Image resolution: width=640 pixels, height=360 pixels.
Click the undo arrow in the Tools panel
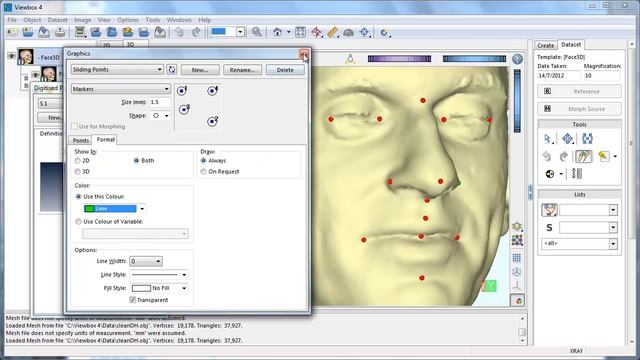[x=547, y=156]
